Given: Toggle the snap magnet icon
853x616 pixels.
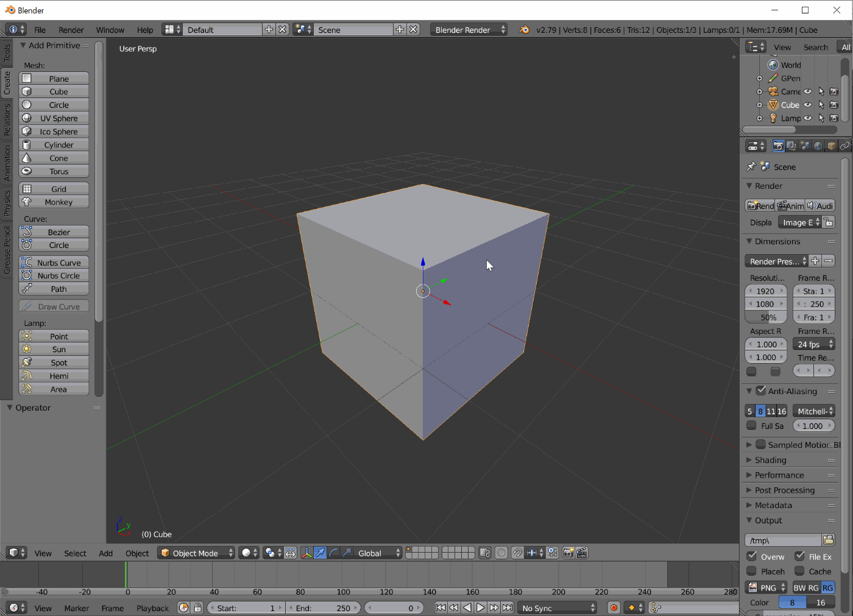Looking at the screenshot, I should point(517,553).
